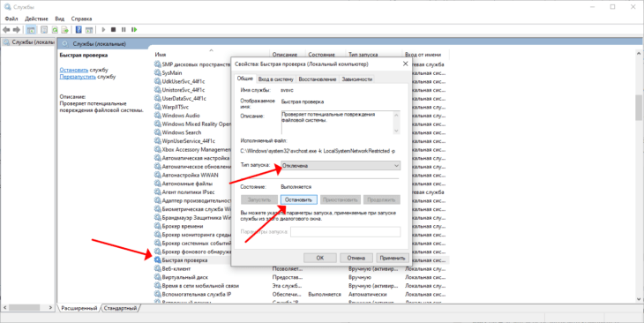
Task: Click the gear icon beside Windows Search
Action: [157, 132]
